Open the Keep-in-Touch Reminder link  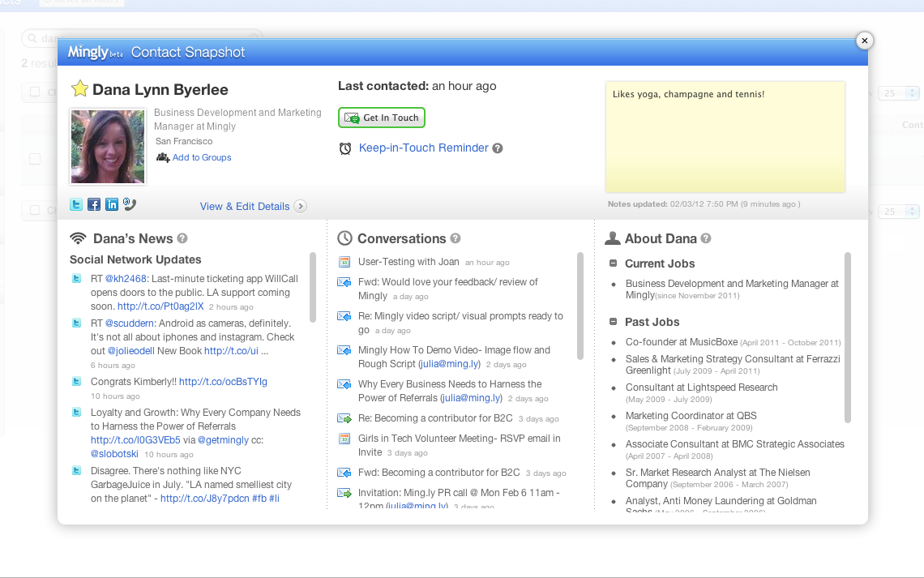[x=423, y=148]
